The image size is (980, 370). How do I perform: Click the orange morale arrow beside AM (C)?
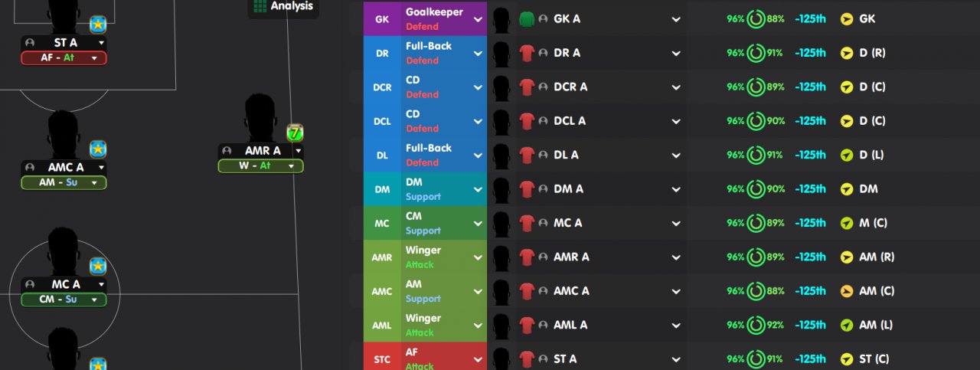click(846, 291)
